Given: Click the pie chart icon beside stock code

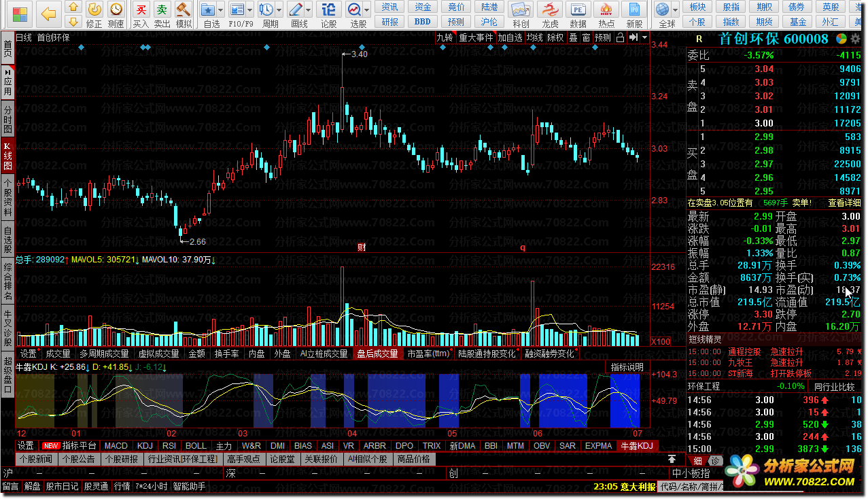Looking at the screenshot, I should point(841,39).
